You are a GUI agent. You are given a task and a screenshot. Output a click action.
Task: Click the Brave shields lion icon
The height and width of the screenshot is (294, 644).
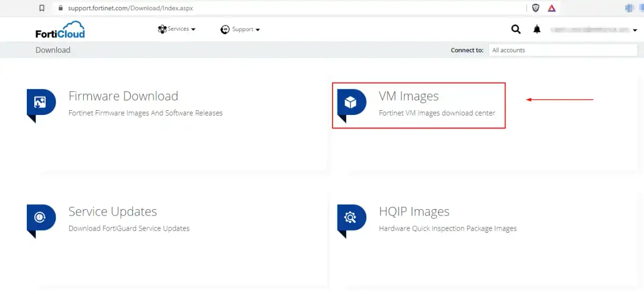click(x=536, y=8)
